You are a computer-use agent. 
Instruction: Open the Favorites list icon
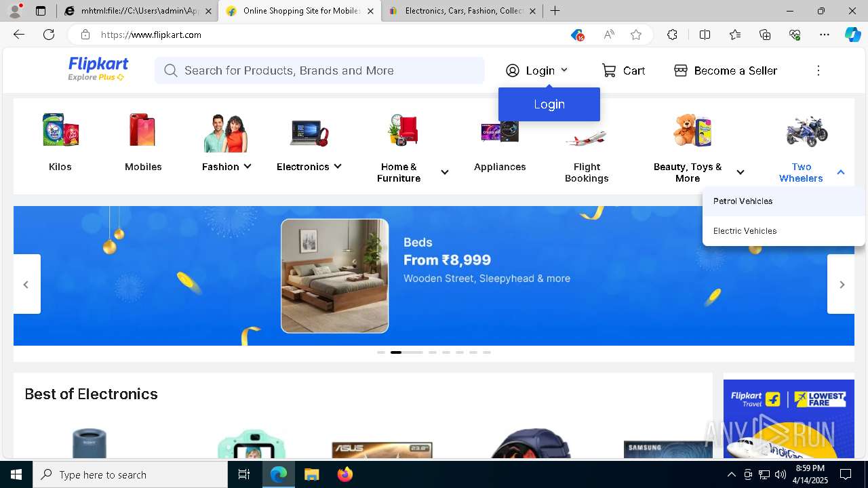[x=735, y=35]
